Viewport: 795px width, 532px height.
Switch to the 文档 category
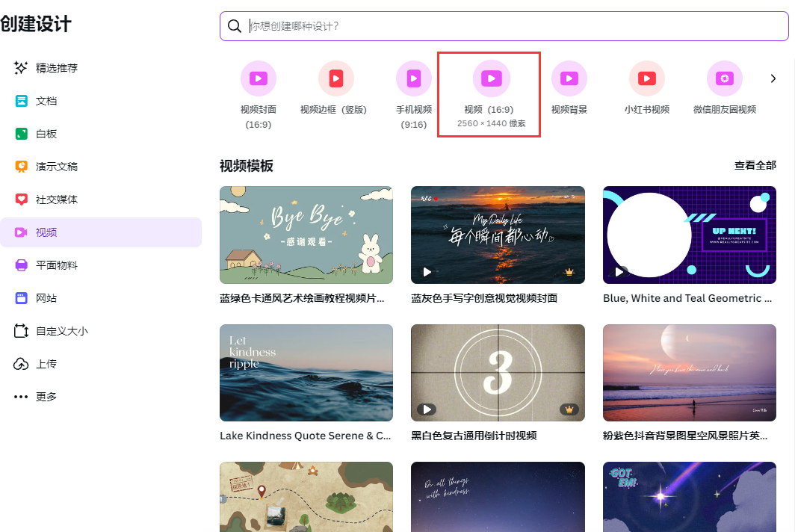point(46,101)
